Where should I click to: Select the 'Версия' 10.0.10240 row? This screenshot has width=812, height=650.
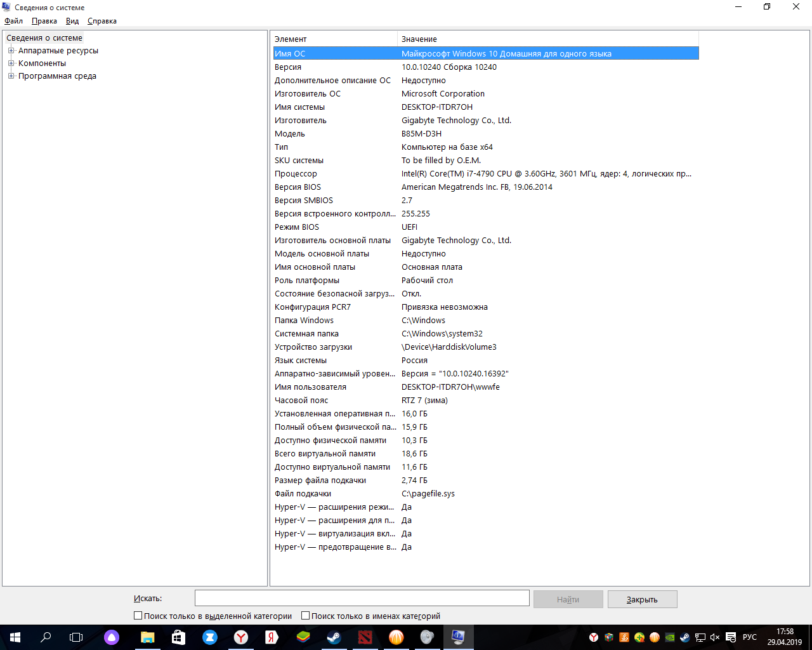tap(486, 67)
